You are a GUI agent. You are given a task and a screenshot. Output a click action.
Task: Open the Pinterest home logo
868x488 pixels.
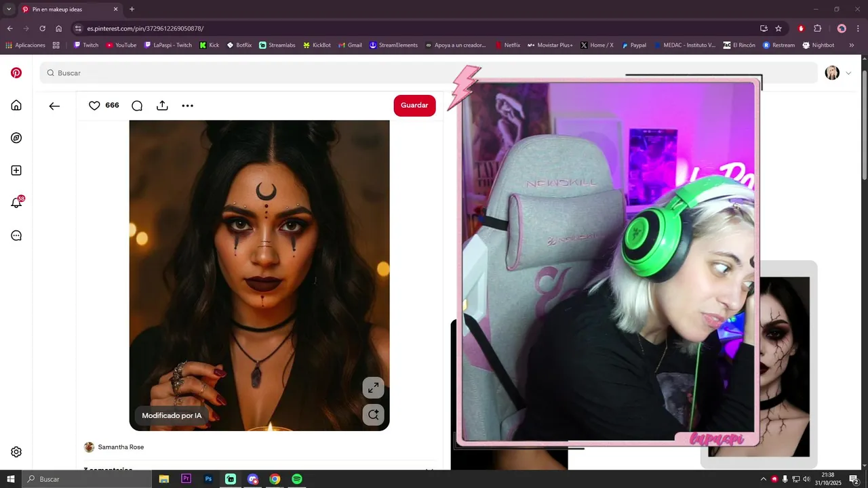click(x=16, y=73)
